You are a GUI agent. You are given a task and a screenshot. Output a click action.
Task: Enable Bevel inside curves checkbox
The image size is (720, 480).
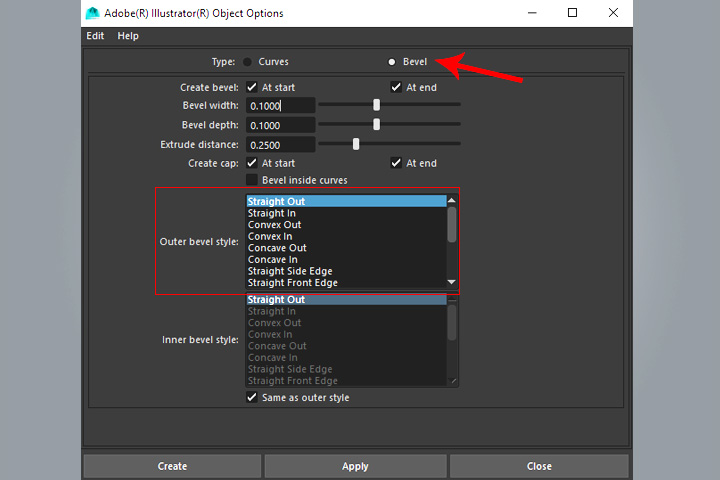point(253,180)
